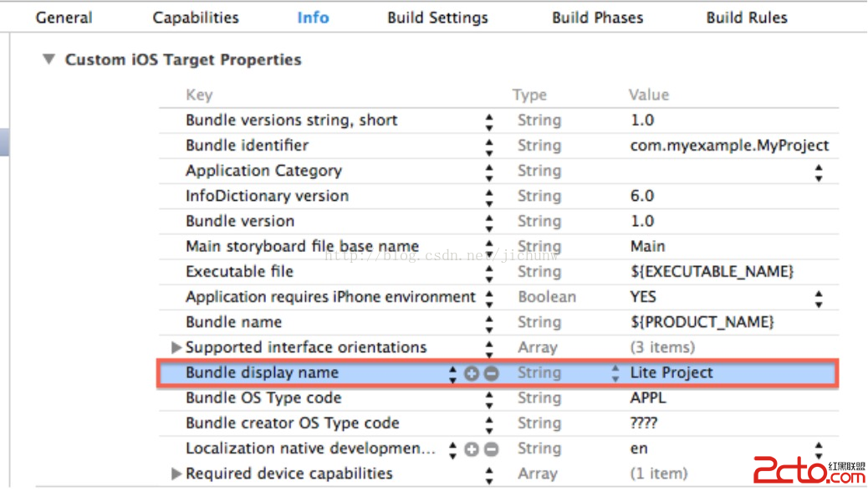The image size is (868, 492).
Task: Click plus icon on Bundle display name row
Action: point(472,373)
